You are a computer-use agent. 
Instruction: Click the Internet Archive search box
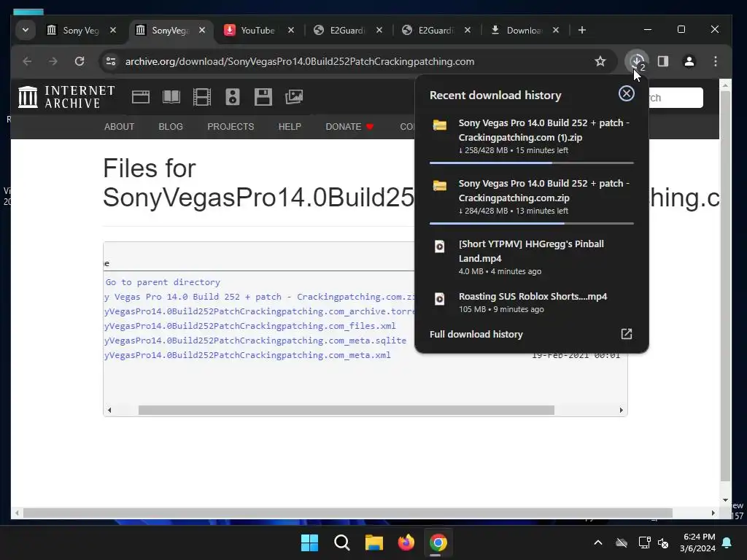pyautogui.click(x=676, y=98)
